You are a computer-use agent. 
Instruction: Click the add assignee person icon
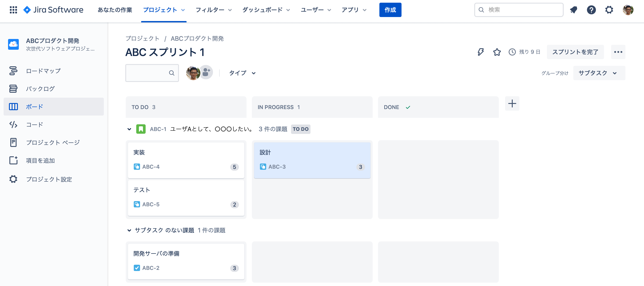click(x=206, y=72)
